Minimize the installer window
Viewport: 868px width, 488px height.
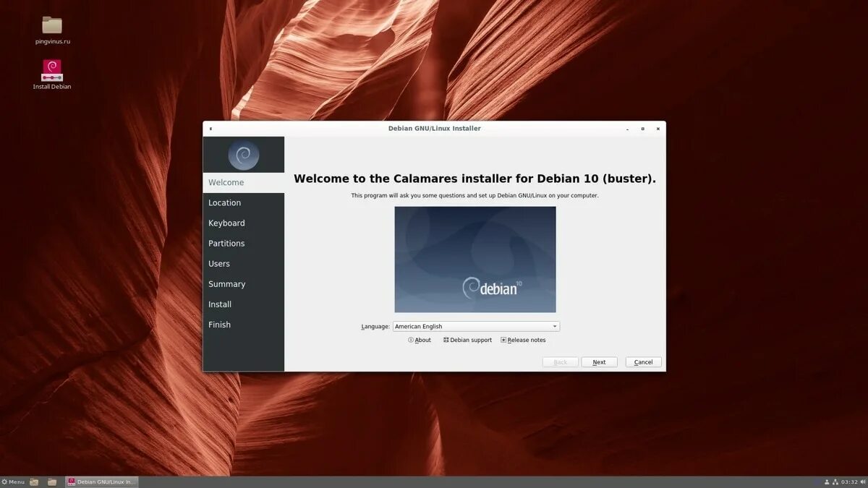pos(628,129)
